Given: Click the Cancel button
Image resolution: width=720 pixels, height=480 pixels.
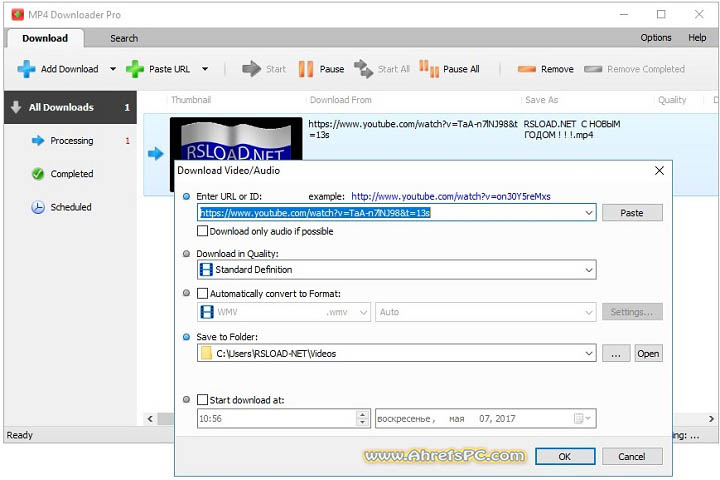Looking at the screenshot, I should [x=632, y=457].
